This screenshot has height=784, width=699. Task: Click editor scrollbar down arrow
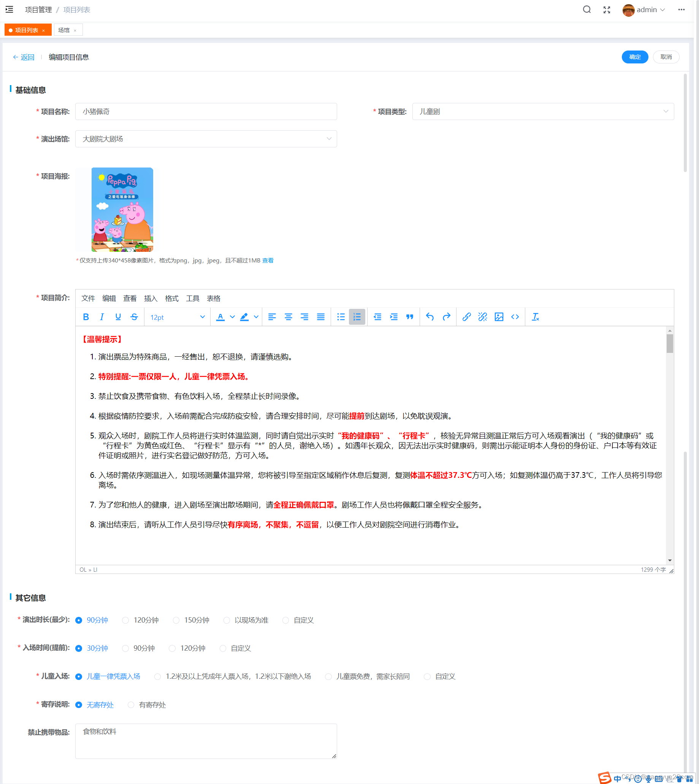click(x=670, y=561)
